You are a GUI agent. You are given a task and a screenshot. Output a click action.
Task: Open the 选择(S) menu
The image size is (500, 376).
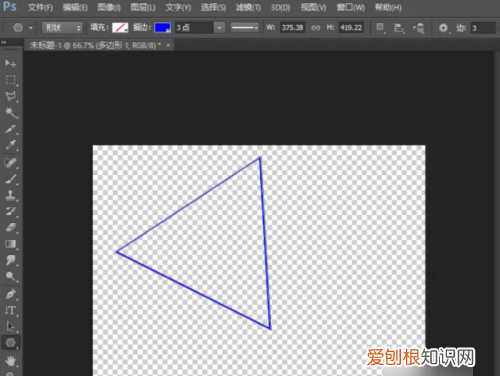213,7
